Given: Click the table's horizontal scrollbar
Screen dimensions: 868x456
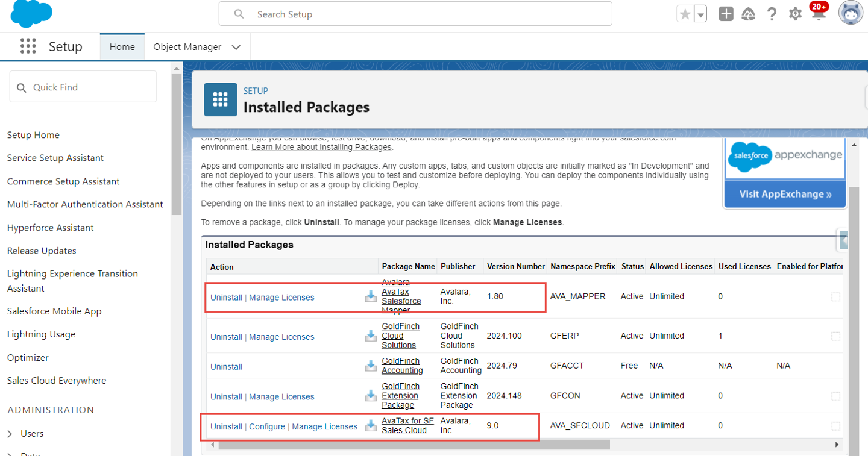Looking at the screenshot, I should click(x=414, y=445).
